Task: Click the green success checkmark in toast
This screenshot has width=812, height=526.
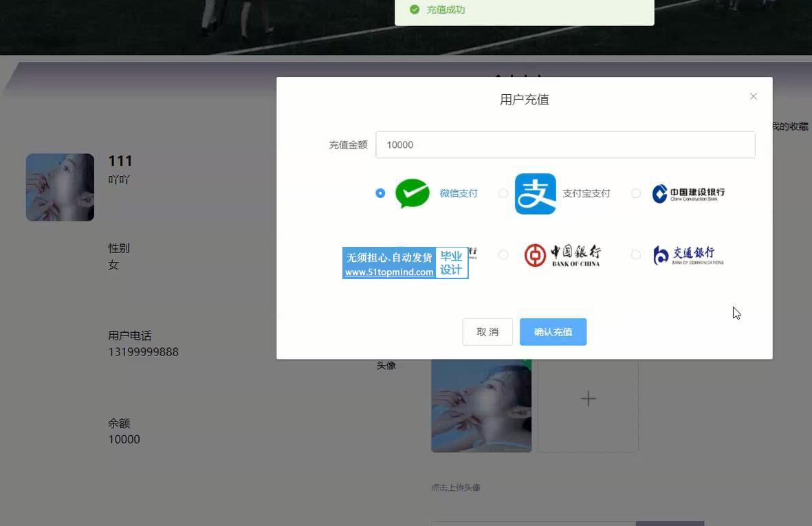Action: (x=414, y=10)
